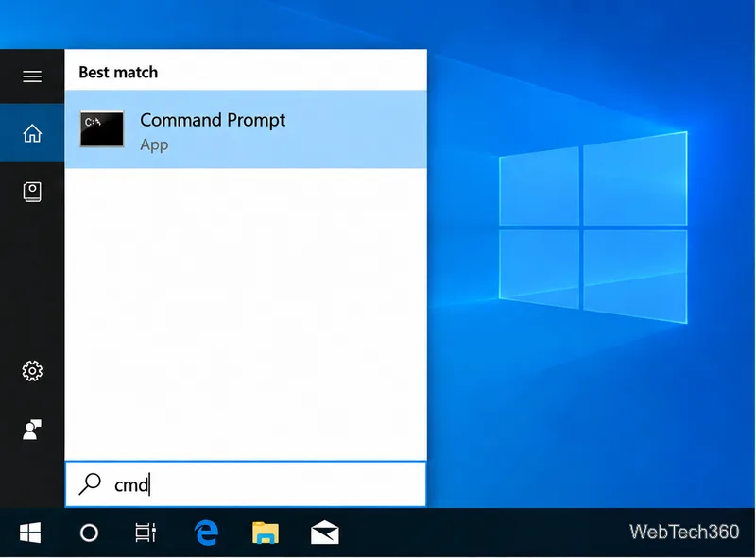
Task: Open Task View on the taskbar
Action: (x=146, y=533)
